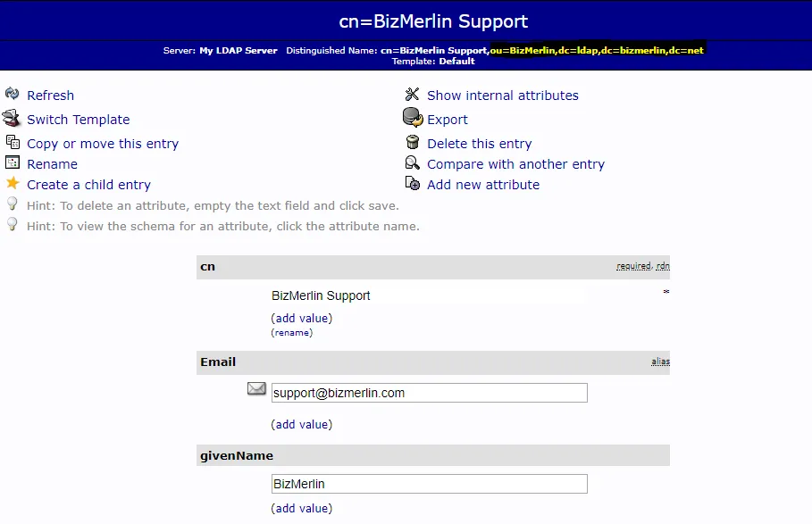
Task: Click the add value link under cn
Action: click(301, 318)
